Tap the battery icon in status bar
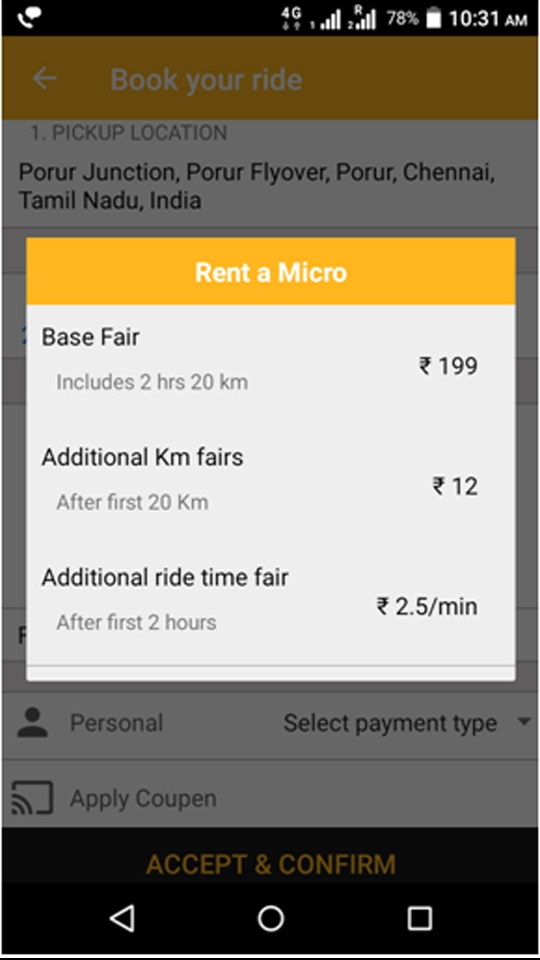 [x=434, y=18]
